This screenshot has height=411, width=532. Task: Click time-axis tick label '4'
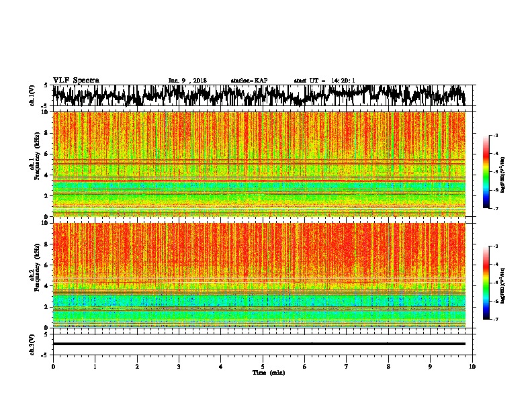pyautogui.click(x=221, y=367)
